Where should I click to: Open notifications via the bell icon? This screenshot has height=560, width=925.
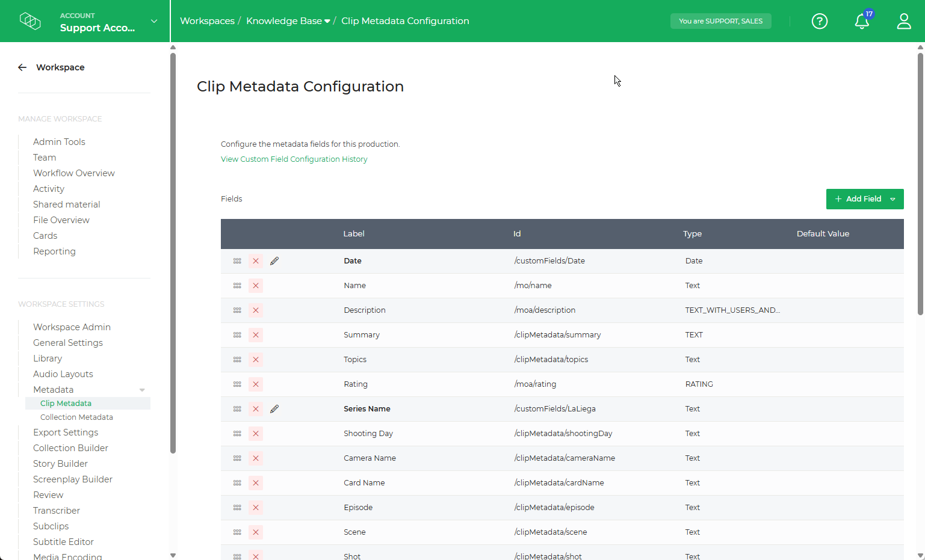pos(862,22)
